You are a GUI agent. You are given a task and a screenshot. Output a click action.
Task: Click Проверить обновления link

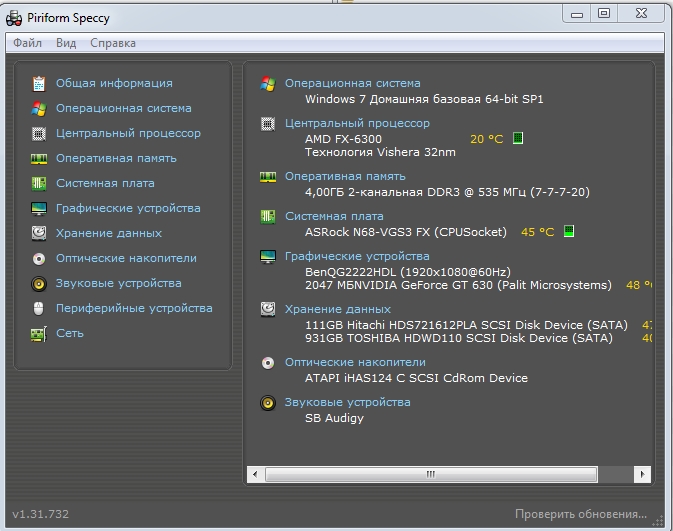(581, 514)
